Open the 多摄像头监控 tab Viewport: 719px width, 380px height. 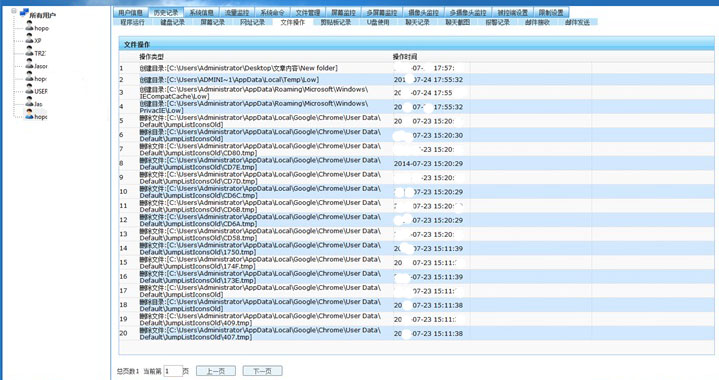click(468, 12)
